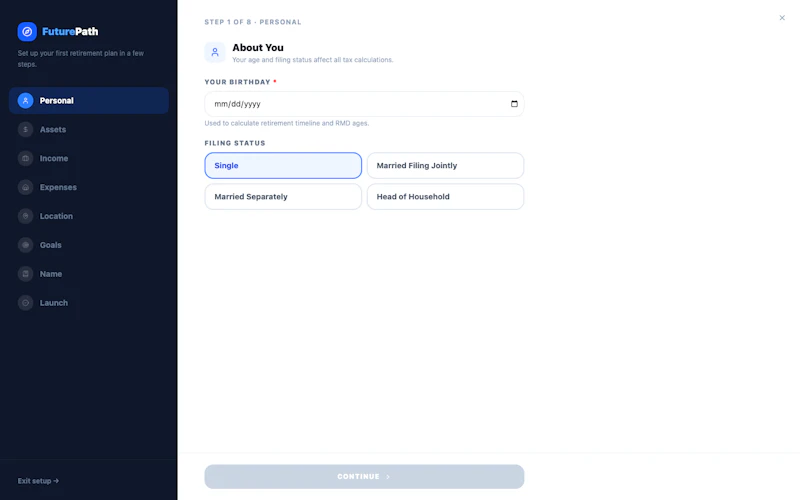Click 'STEP 1 OF 8 · PERSONAL' text
This screenshot has width=800, height=500.
(x=253, y=22)
